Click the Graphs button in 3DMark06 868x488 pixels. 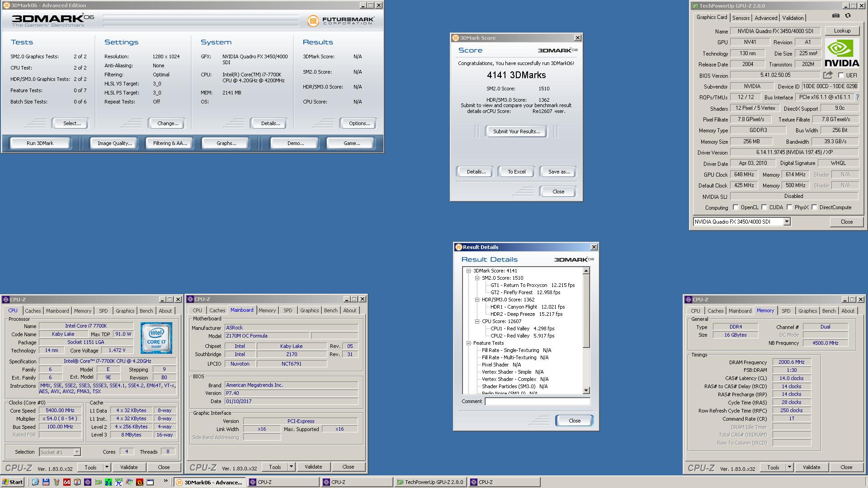coord(226,143)
